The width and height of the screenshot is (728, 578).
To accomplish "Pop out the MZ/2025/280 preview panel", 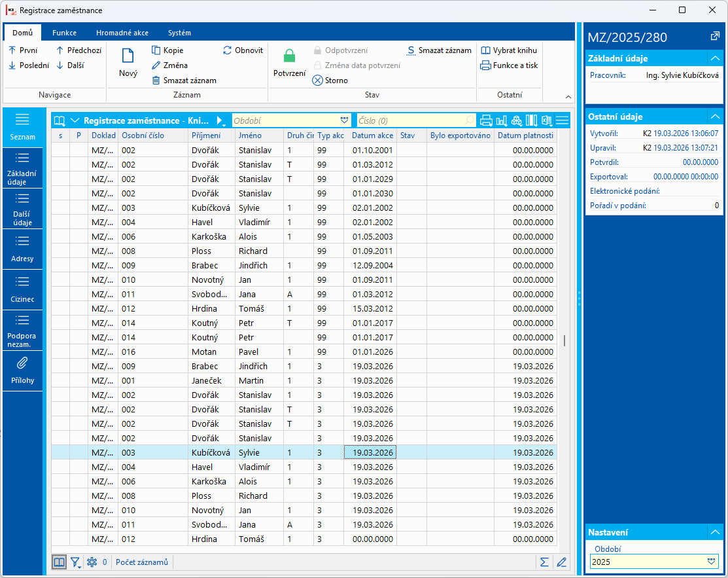I will pyautogui.click(x=715, y=37).
